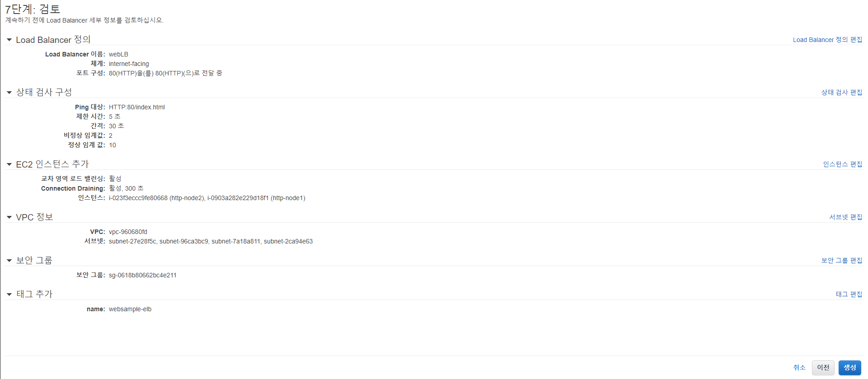Image resolution: width=868 pixels, height=379 pixels.
Task: Collapse the 상태 검사 구성 section triangle
Action: coord(9,93)
